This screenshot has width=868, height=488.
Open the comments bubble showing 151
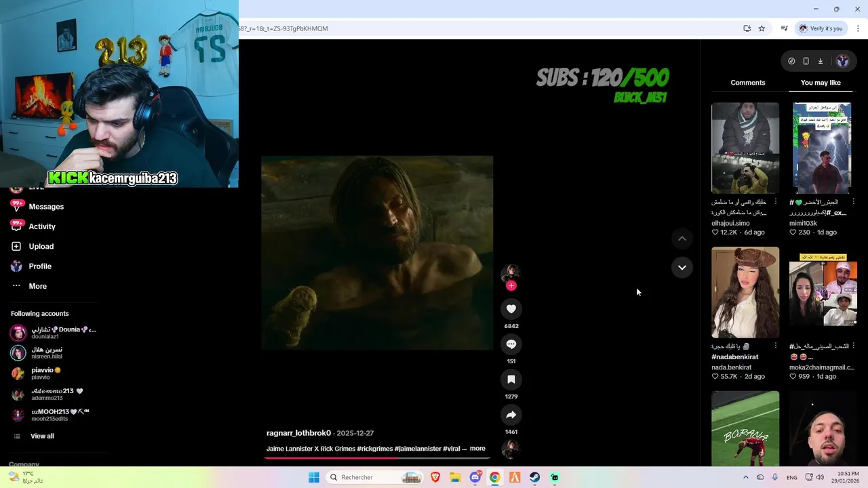[x=511, y=344]
